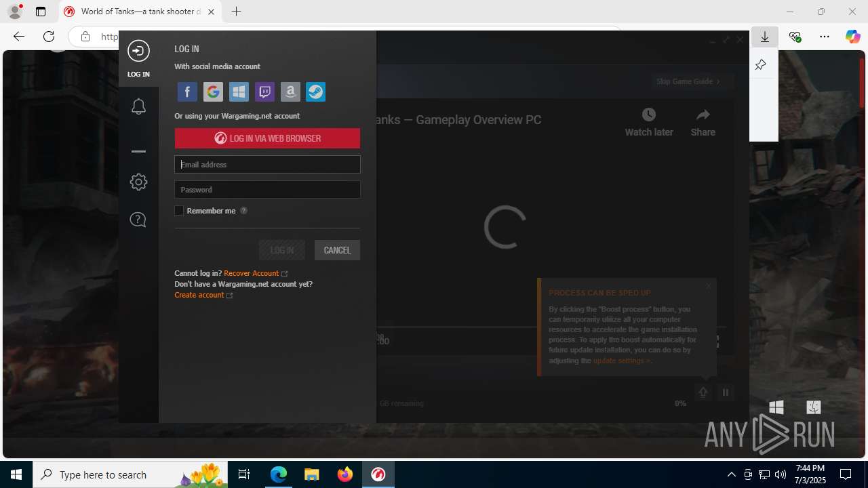The image size is (868, 488).
Task: Select the World of Tanks browser tab
Action: 140,12
